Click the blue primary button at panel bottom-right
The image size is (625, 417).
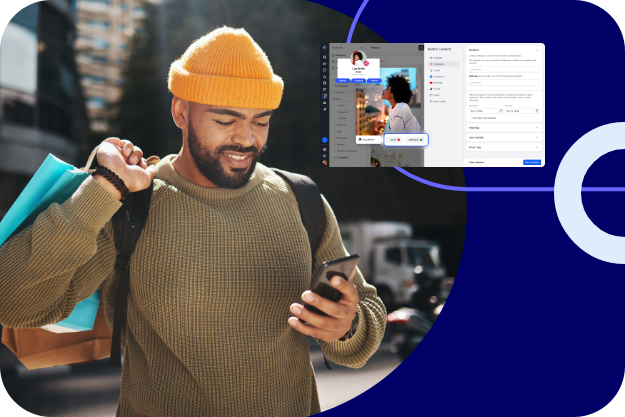coord(532,161)
